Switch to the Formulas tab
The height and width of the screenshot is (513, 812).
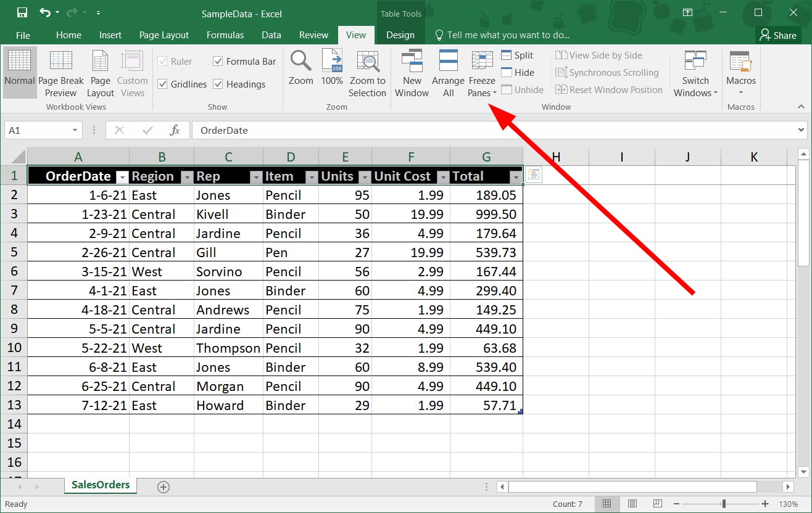[225, 35]
